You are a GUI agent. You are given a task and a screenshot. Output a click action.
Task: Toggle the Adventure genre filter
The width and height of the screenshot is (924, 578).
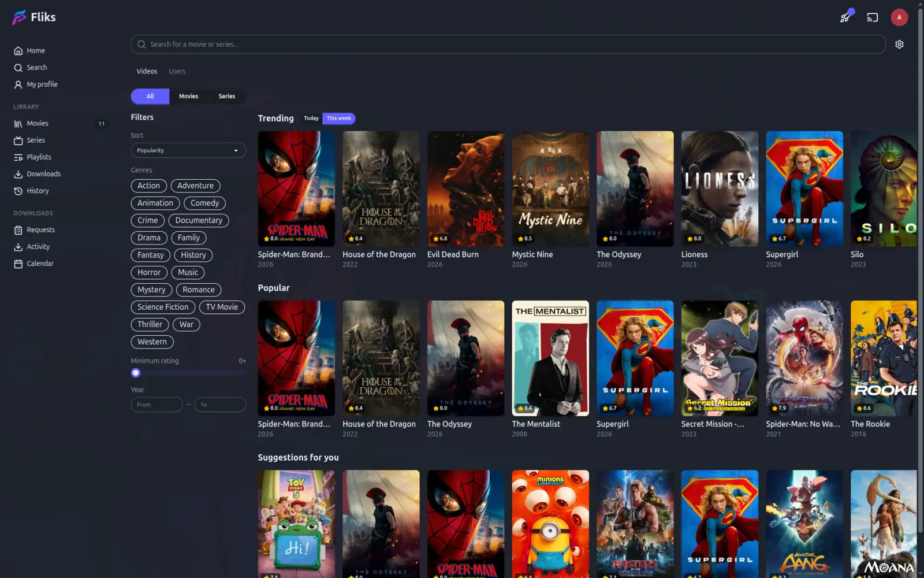coord(195,186)
